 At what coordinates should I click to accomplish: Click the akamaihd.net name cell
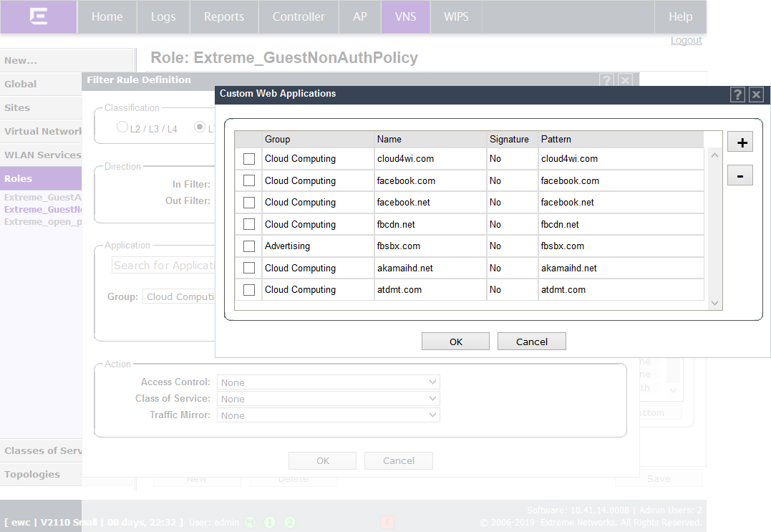[x=431, y=268]
